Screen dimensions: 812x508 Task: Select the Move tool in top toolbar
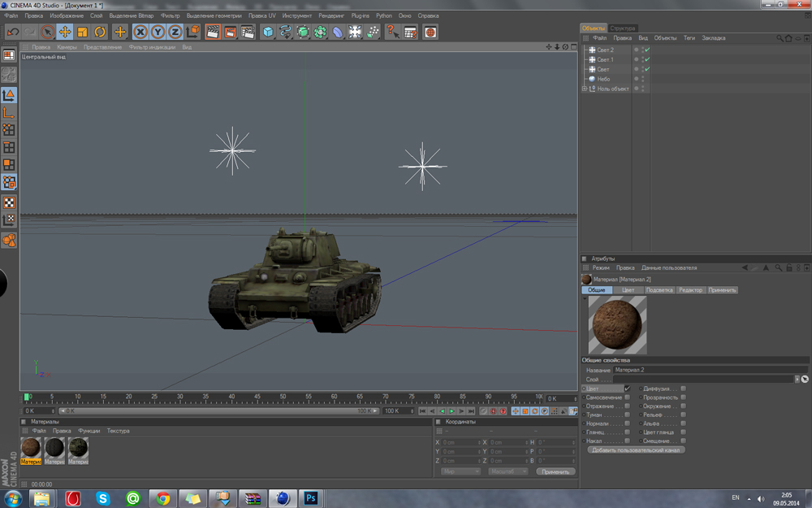click(65, 32)
